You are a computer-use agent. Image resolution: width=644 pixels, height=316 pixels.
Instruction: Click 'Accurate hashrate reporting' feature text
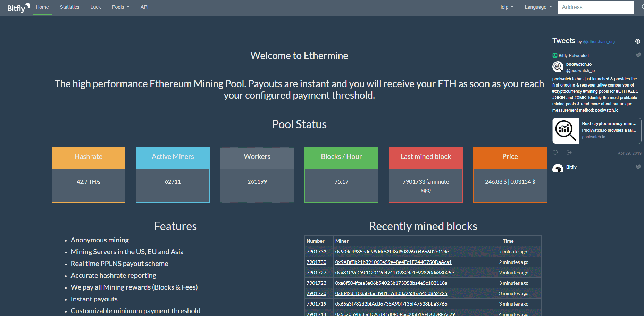(x=114, y=276)
